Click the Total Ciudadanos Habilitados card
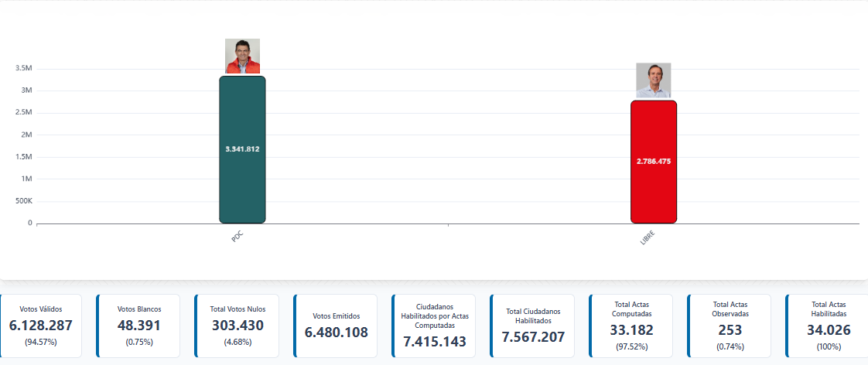 pyautogui.click(x=532, y=326)
